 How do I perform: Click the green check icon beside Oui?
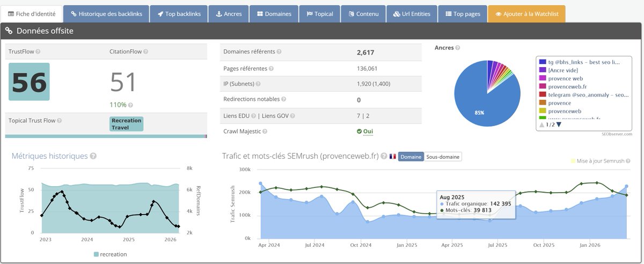359,131
